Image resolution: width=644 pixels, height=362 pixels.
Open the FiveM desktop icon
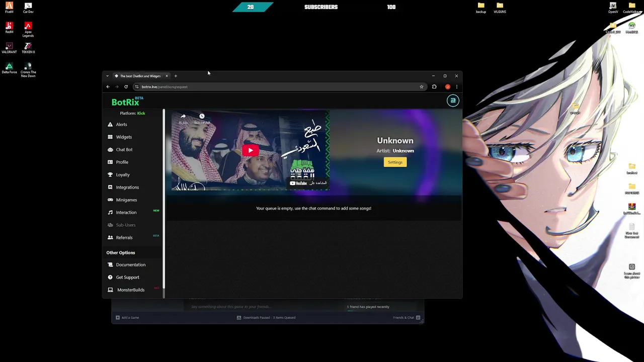[x=9, y=8]
